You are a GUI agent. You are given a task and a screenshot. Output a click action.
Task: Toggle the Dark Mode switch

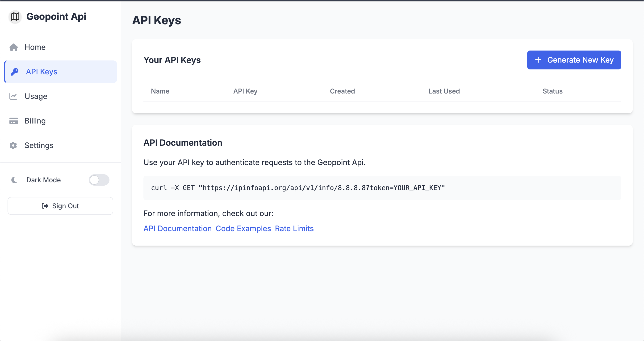[99, 180]
